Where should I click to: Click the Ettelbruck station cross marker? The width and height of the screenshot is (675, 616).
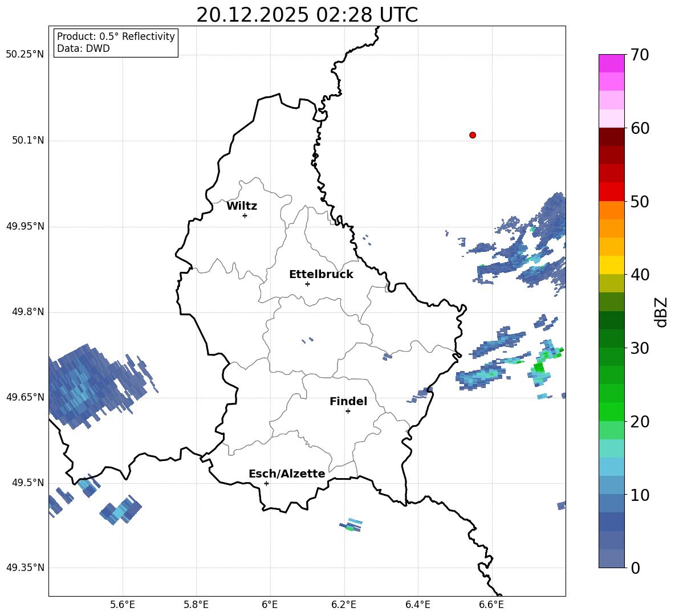click(307, 284)
